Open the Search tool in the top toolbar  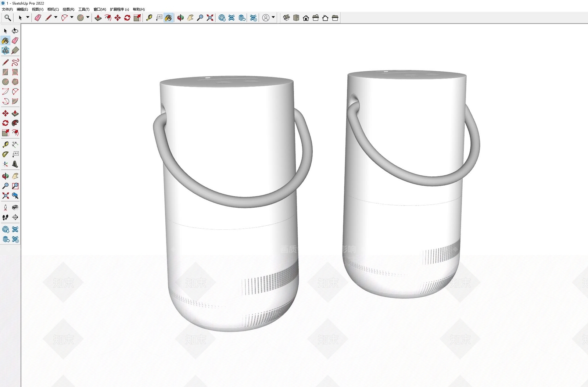tap(7, 18)
